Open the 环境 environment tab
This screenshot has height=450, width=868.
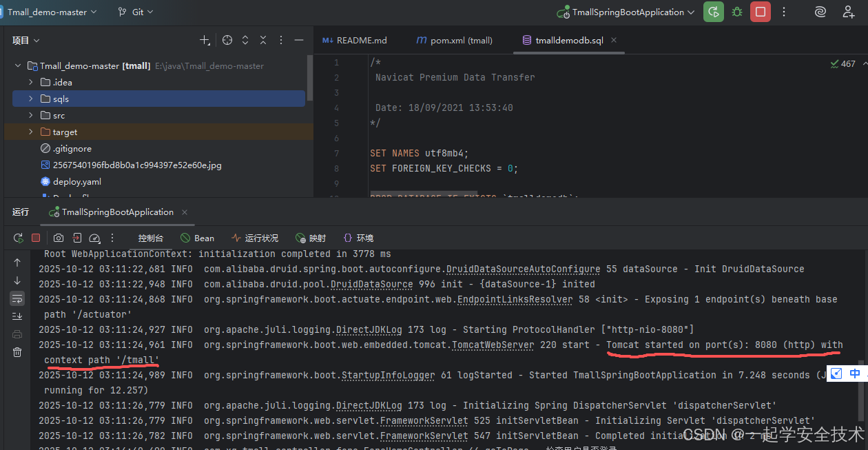(358, 238)
